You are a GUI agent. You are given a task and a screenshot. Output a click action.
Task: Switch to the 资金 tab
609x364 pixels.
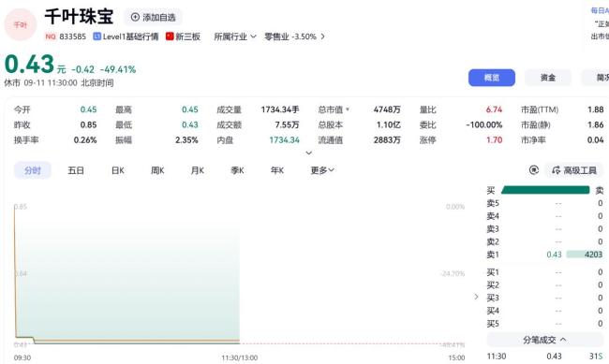click(548, 78)
